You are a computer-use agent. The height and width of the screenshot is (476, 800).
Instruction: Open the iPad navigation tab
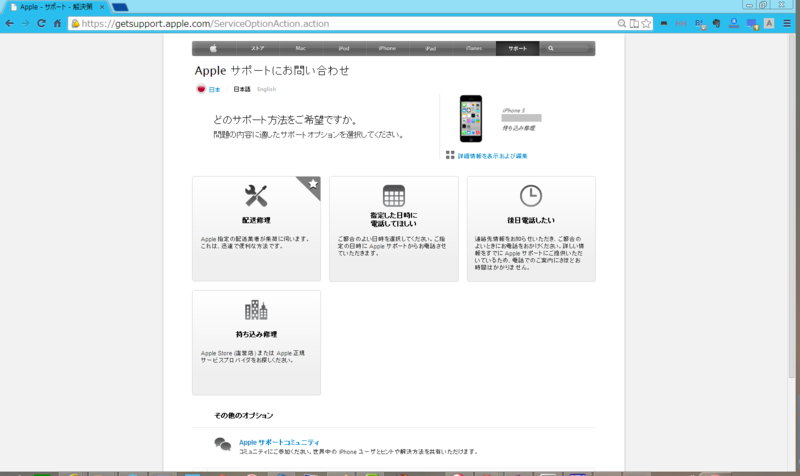click(431, 48)
